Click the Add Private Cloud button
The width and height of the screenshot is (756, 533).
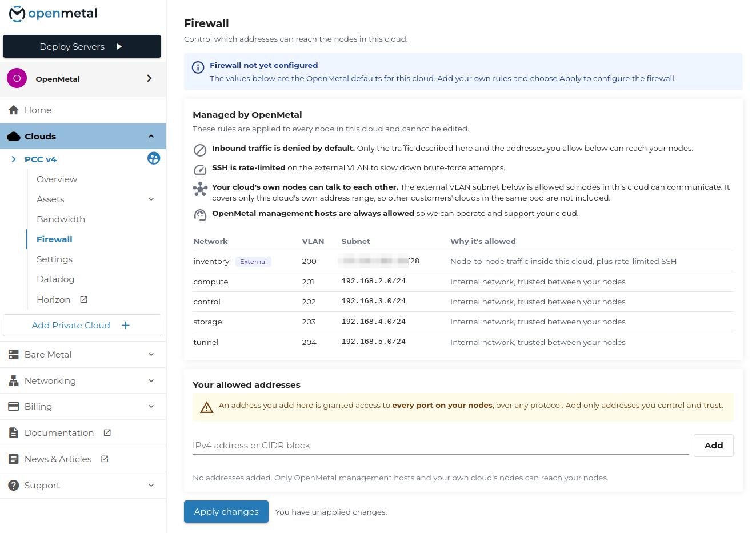[82, 325]
